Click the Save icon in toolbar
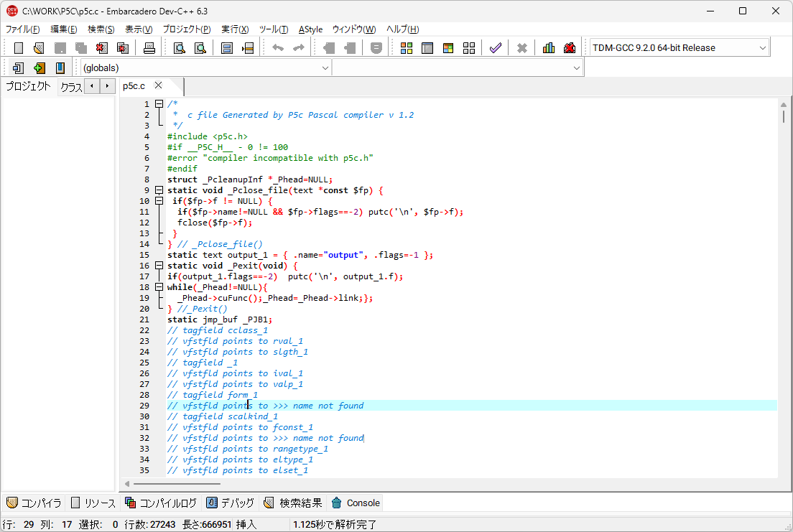The image size is (793, 532). pyautogui.click(x=60, y=48)
